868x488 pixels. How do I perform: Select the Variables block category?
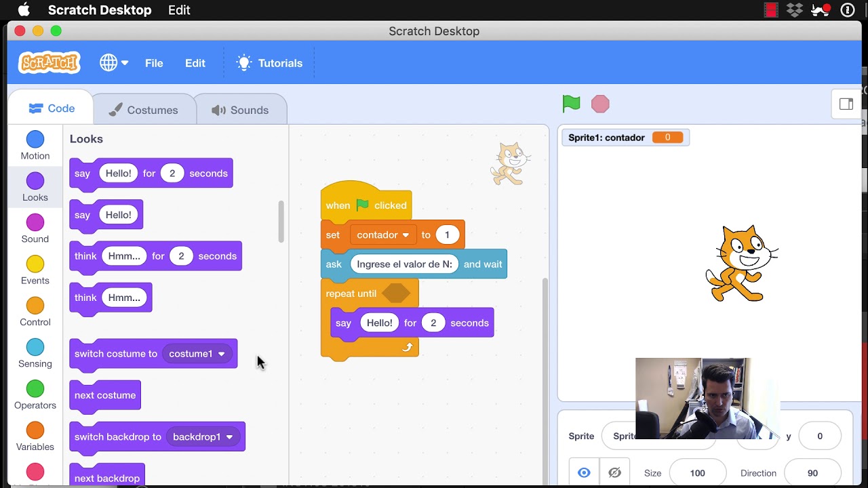coord(35,436)
